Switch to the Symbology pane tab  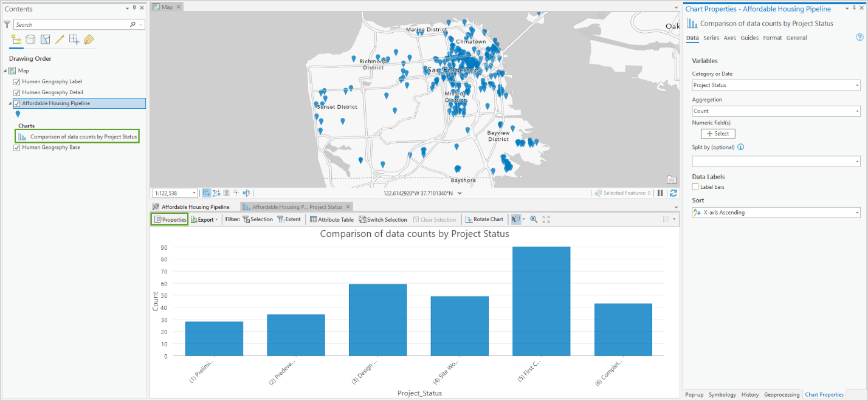(x=722, y=395)
